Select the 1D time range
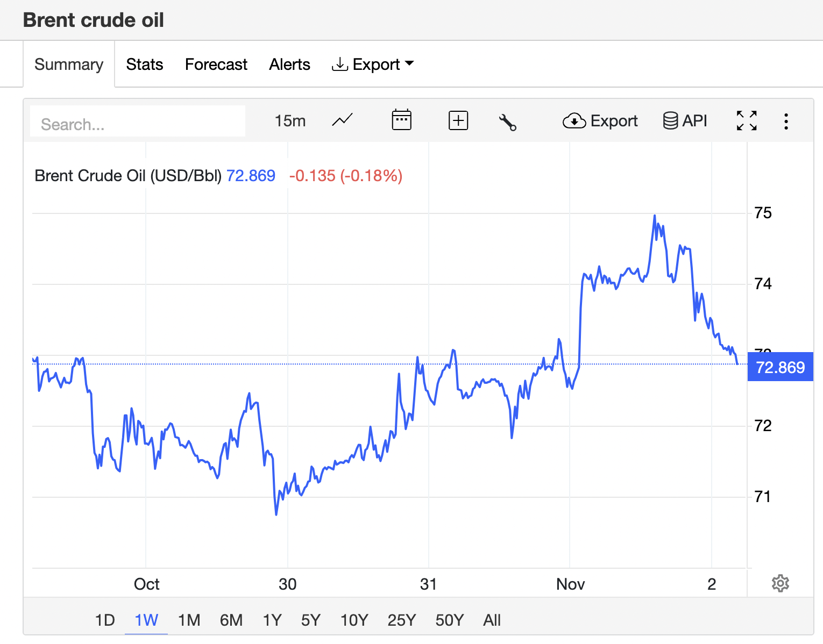The image size is (823, 644). 105,620
